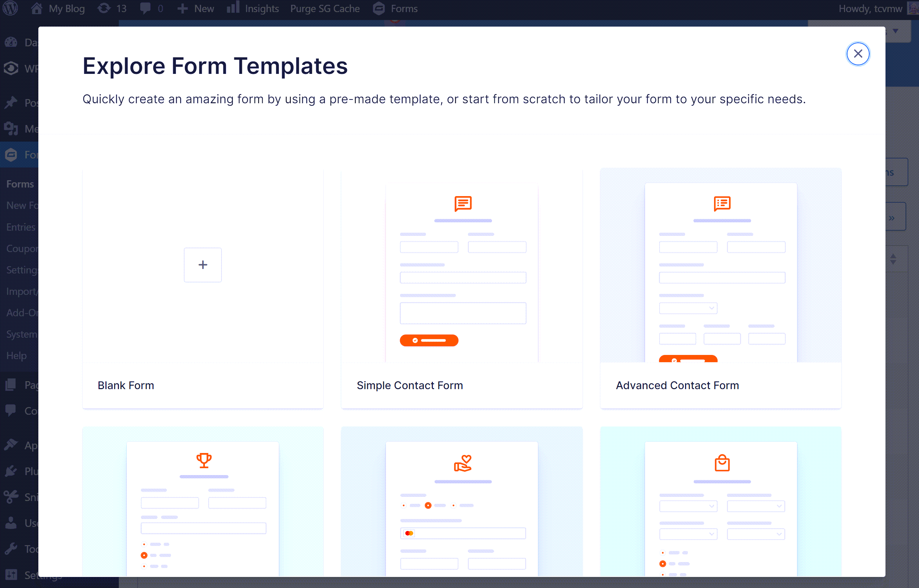Viewport: 919px width, 588px height.
Task: Choose the Simple Contact Form template thumbnail
Action: pos(462,266)
